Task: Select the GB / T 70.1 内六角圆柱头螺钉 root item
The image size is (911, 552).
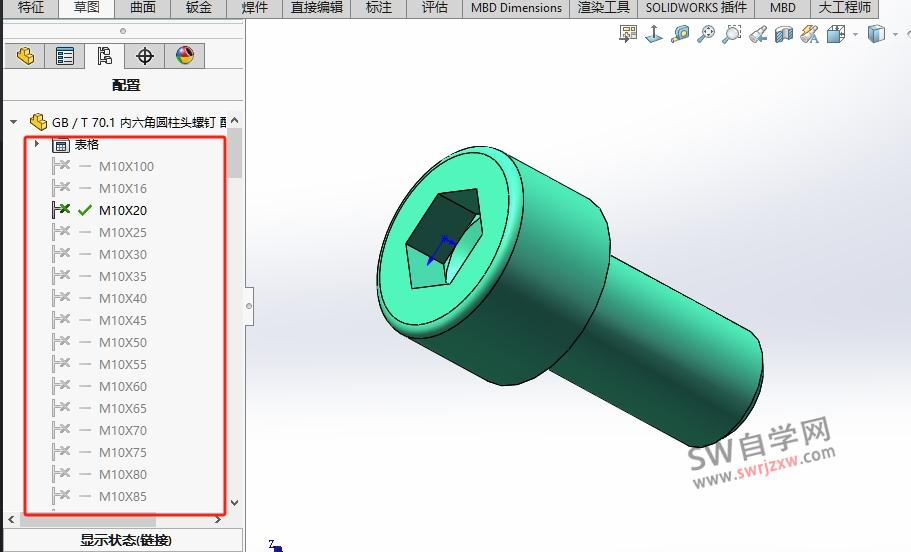Action: click(x=138, y=123)
